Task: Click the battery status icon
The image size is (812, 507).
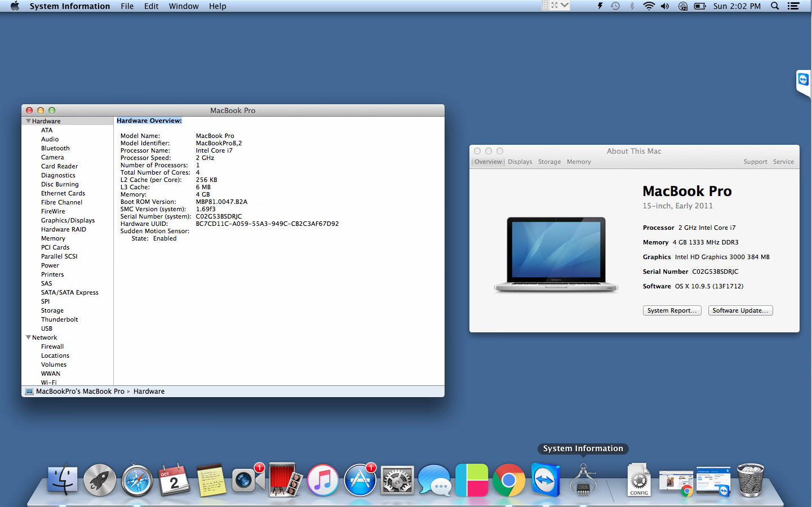Action: point(700,6)
